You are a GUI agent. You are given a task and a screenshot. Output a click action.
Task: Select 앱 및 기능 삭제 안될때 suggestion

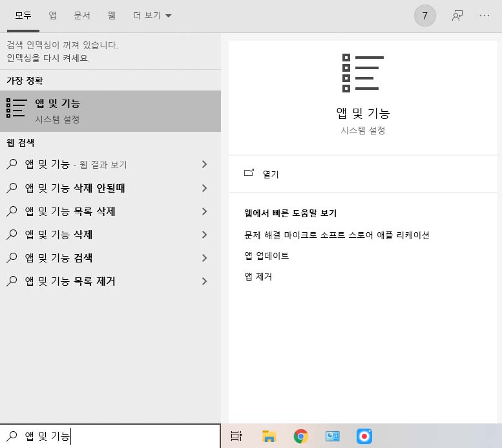click(110, 187)
